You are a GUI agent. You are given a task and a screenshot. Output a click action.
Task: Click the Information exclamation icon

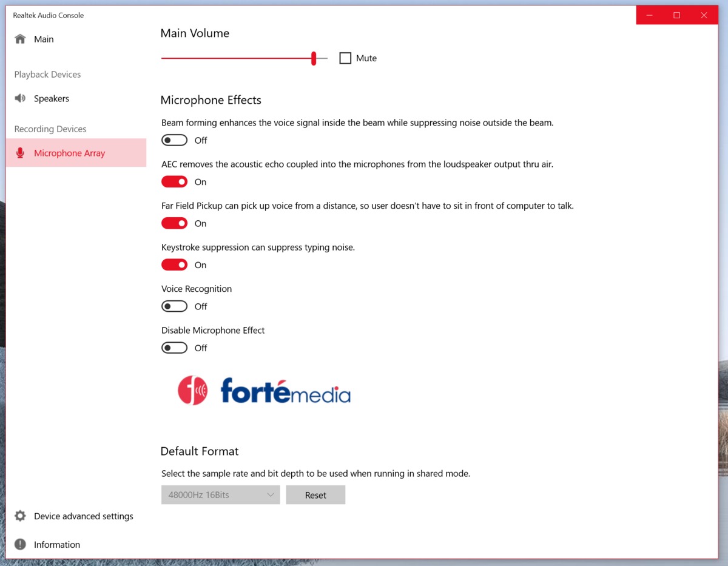click(21, 545)
